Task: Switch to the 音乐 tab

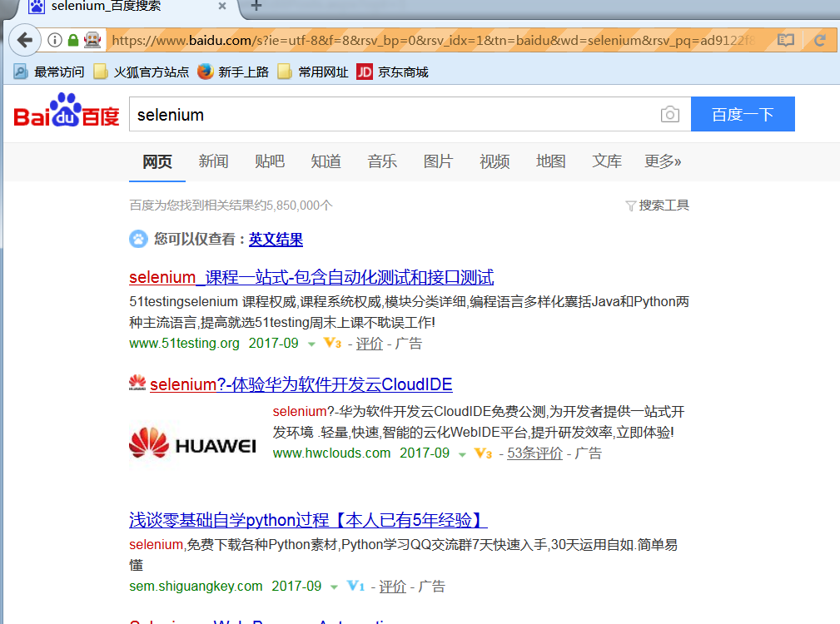Action: [382, 161]
